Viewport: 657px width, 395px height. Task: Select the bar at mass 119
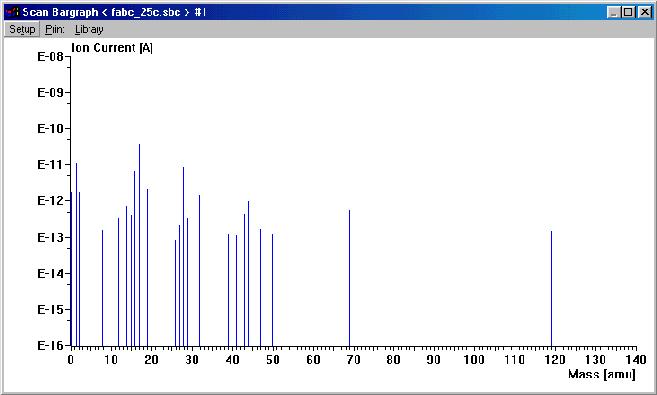[551, 288]
